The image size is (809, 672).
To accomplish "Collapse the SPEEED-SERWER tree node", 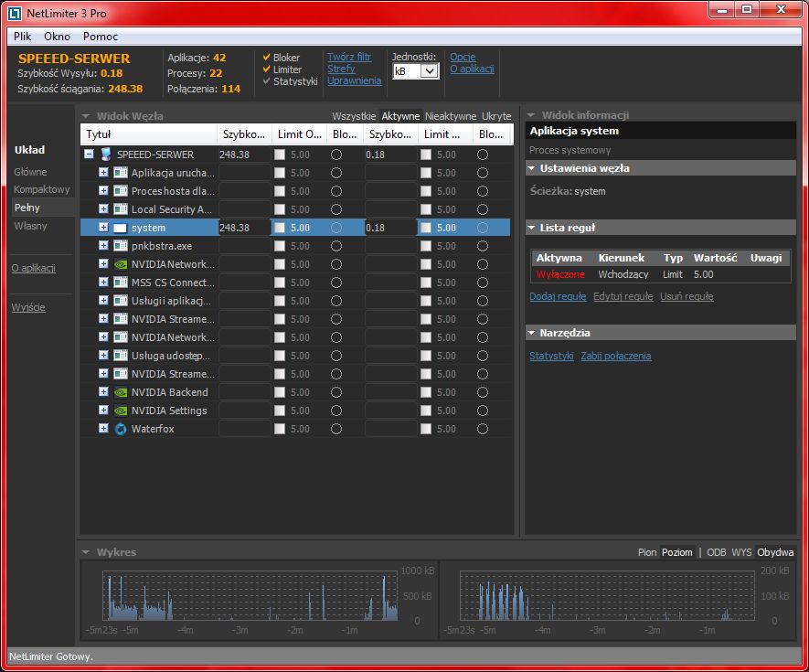I will [90, 154].
